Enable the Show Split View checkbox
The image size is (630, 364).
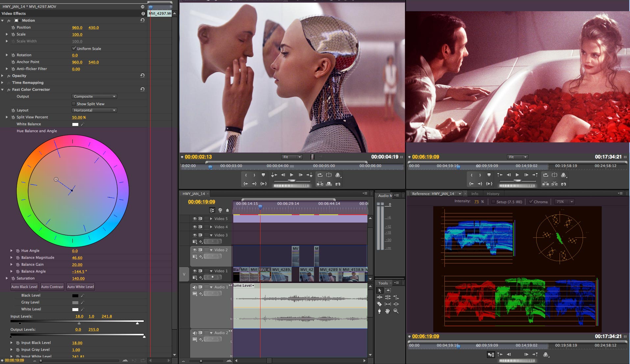(74, 104)
